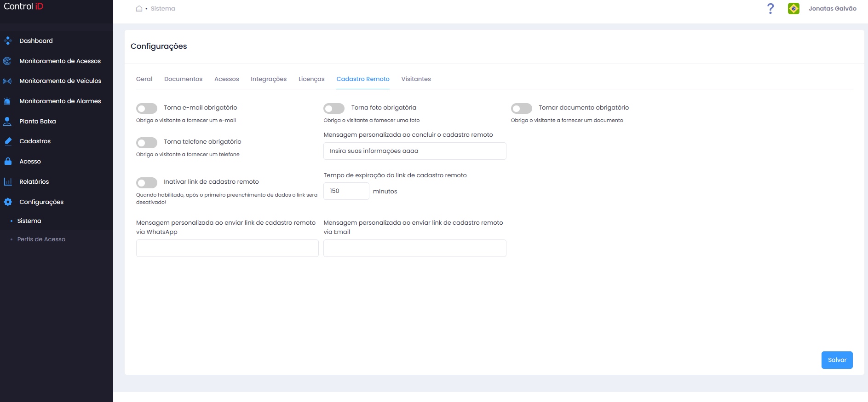Image resolution: width=868 pixels, height=402 pixels.
Task: Click the Dashboard sidebar icon
Action: 7,41
